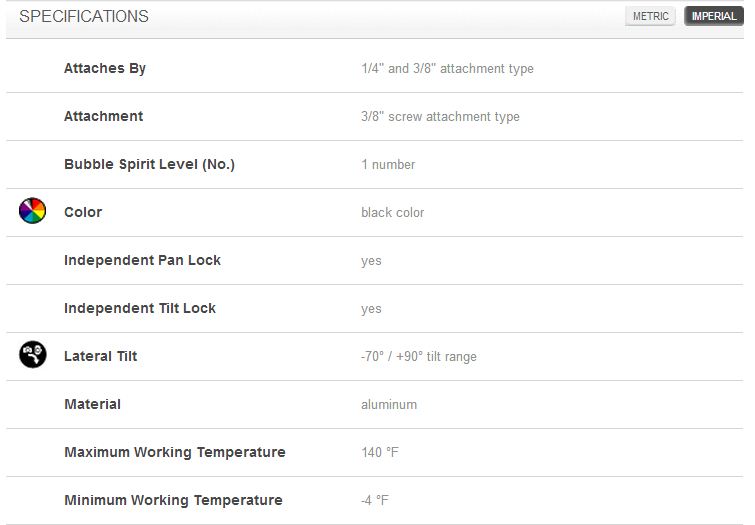Click the Specifications section header

pos(84,16)
